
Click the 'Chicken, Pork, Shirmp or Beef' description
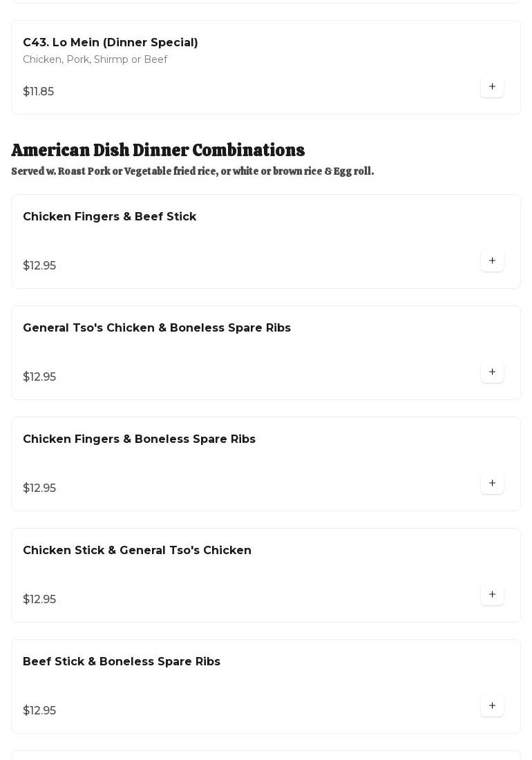coord(95,60)
